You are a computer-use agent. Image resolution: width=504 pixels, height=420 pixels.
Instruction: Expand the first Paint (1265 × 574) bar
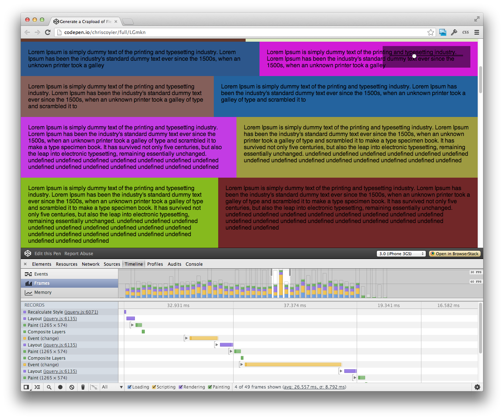pyautogui.click(x=132, y=325)
